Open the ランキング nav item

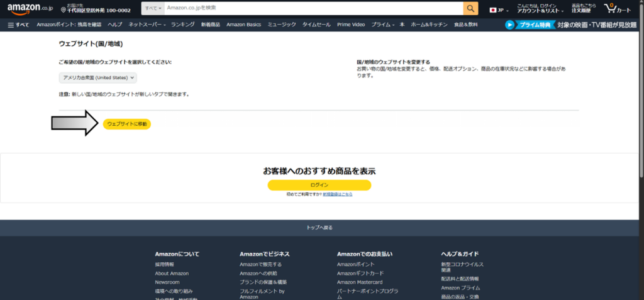[183, 25]
